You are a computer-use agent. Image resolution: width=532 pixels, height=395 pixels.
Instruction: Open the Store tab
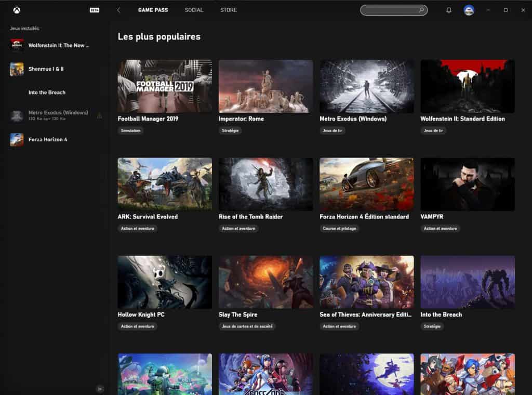(x=228, y=10)
